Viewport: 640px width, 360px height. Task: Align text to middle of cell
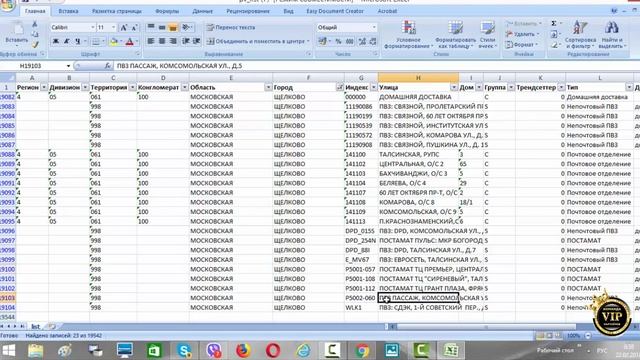[162, 27]
